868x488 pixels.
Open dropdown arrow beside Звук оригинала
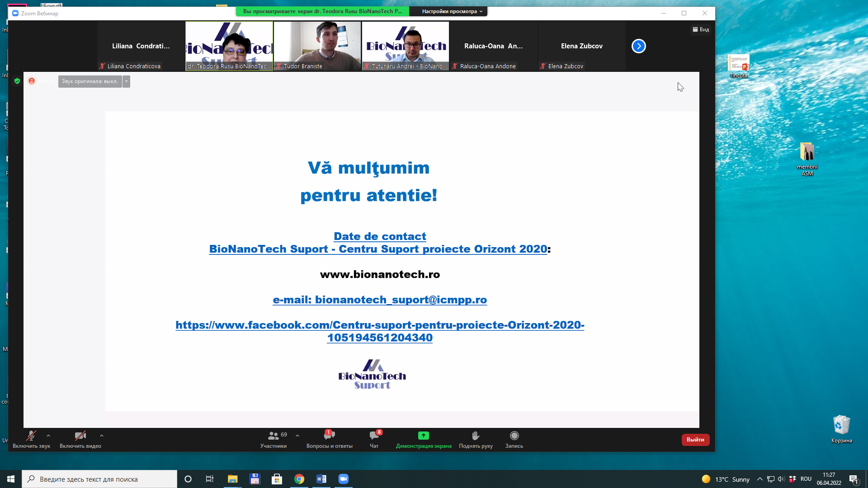127,81
